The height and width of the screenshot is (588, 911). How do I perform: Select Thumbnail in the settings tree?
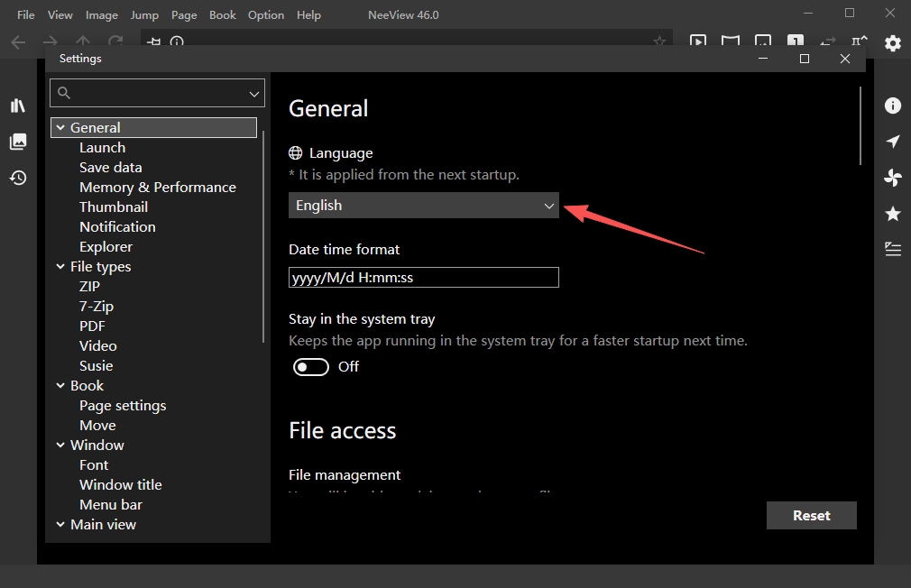coord(114,207)
